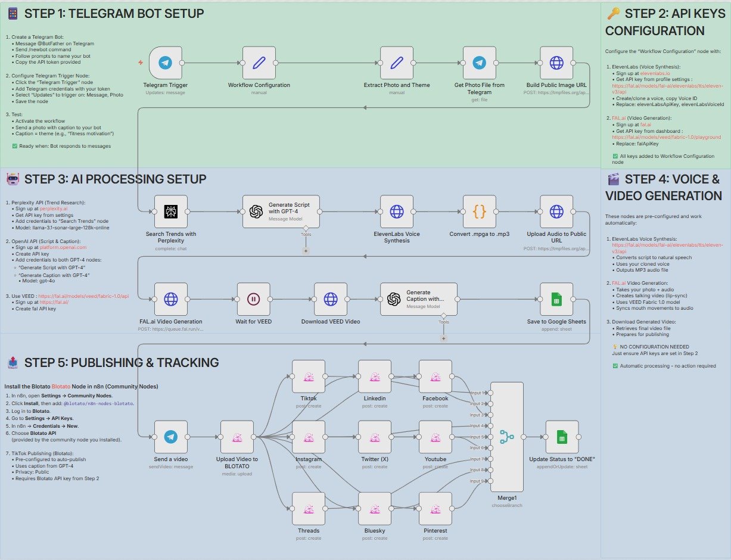Click the Merge1 'Input 9' connector

pos(490,480)
